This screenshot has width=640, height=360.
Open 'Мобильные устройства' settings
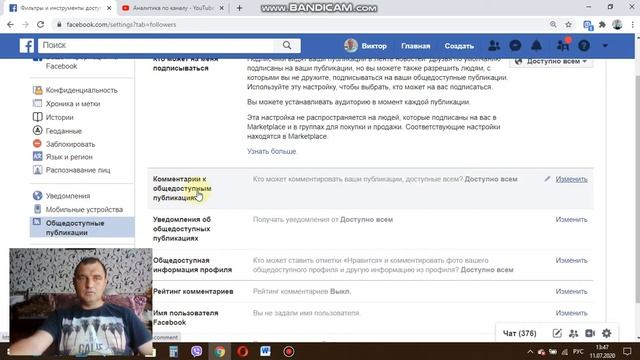point(84,209)
